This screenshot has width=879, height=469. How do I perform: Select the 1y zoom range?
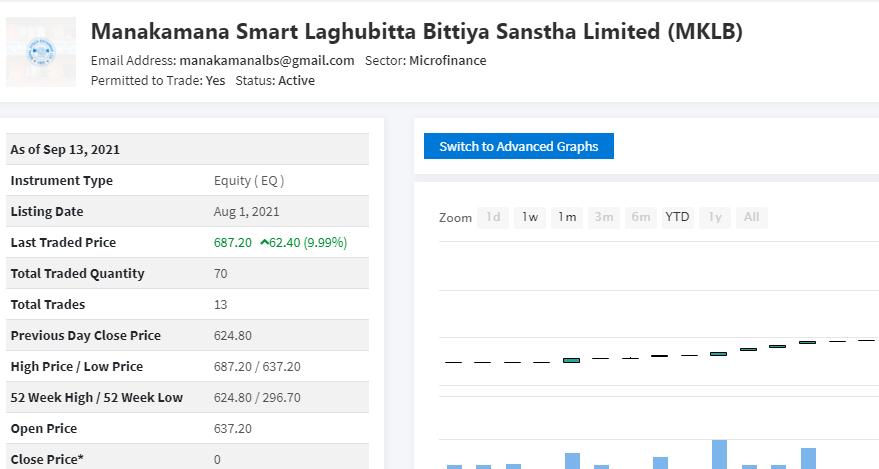tap(715, 217)
